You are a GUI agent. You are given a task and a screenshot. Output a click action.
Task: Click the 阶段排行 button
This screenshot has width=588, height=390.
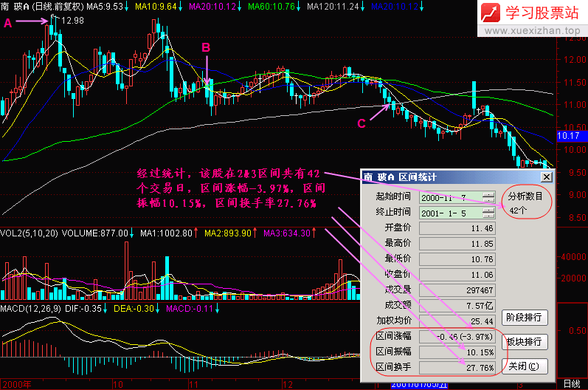pyautogui.click(x=525, y=318)
